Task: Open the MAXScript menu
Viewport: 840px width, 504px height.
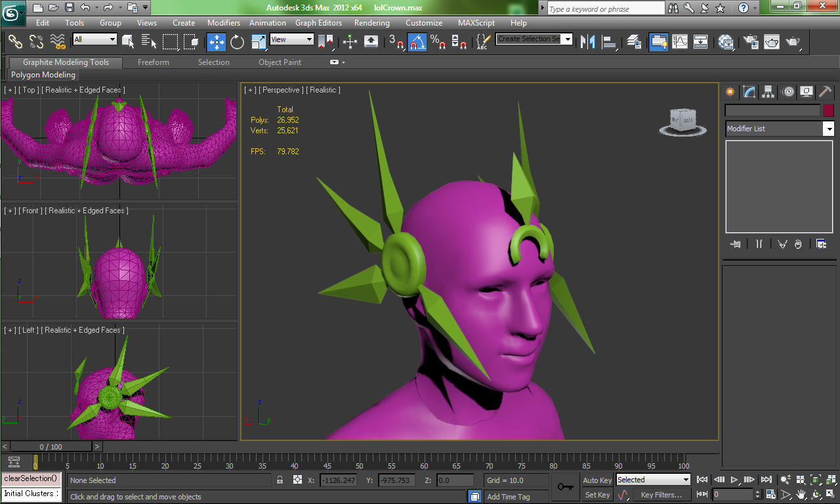Action: tap(476, 23)
